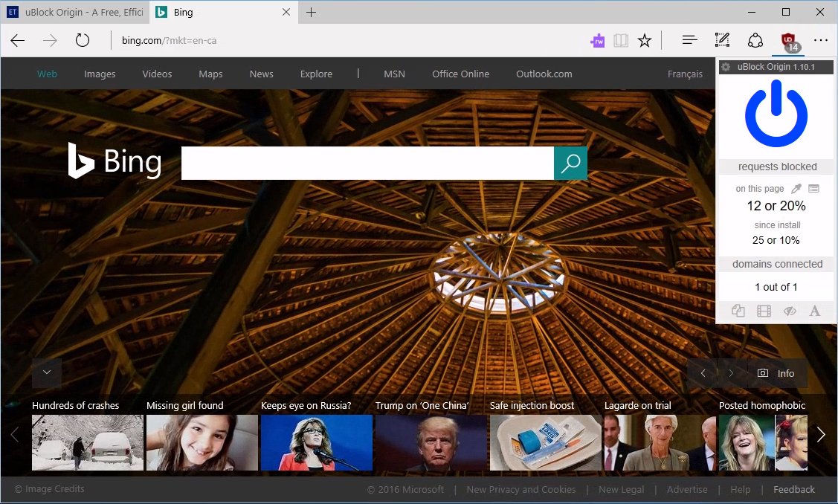Click "12 or 20%" blocked count
This screenshot has height=504, width=838.
pos(776,206)
